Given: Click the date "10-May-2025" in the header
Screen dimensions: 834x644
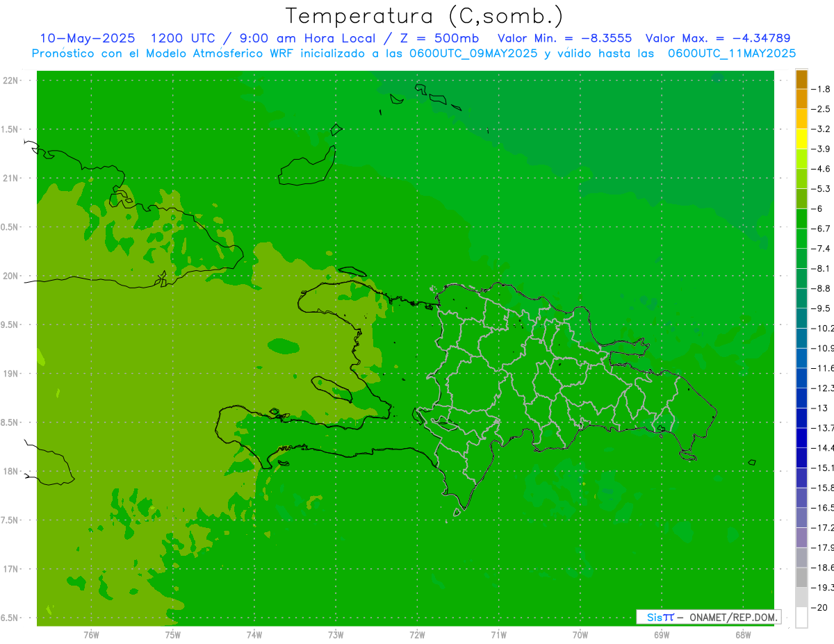Looking at the screenshot, I should (88, 38).
